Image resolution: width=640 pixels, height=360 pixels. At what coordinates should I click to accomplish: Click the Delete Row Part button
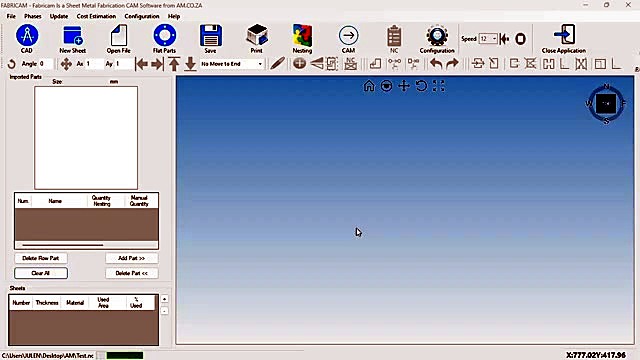(x=41, y=258)
